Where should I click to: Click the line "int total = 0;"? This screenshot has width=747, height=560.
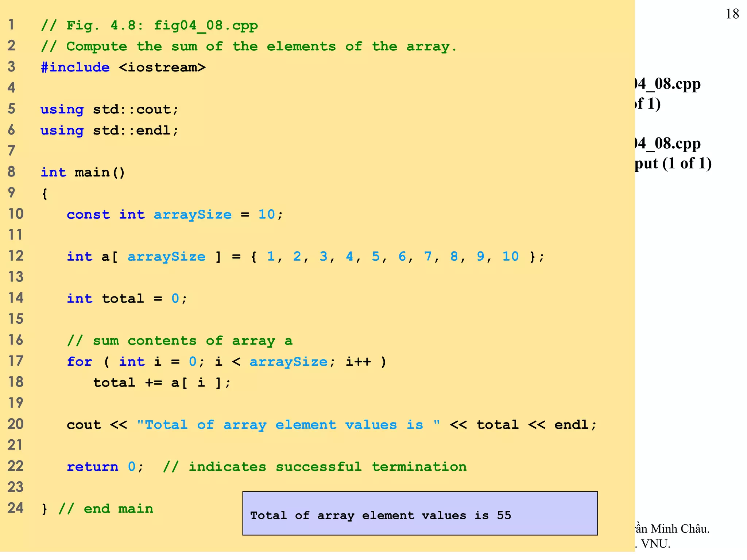click(127, 299)
